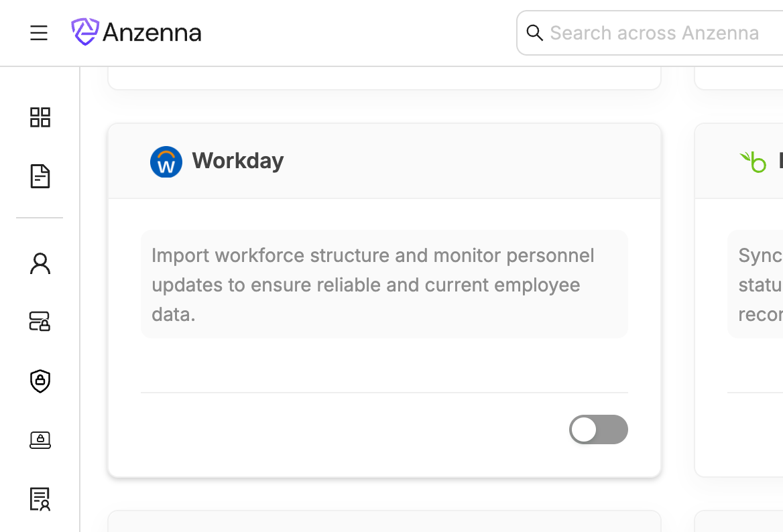Select the shield lock sidebar icon
The width and height of the screenshot is (783, 532).
point(40,381)
